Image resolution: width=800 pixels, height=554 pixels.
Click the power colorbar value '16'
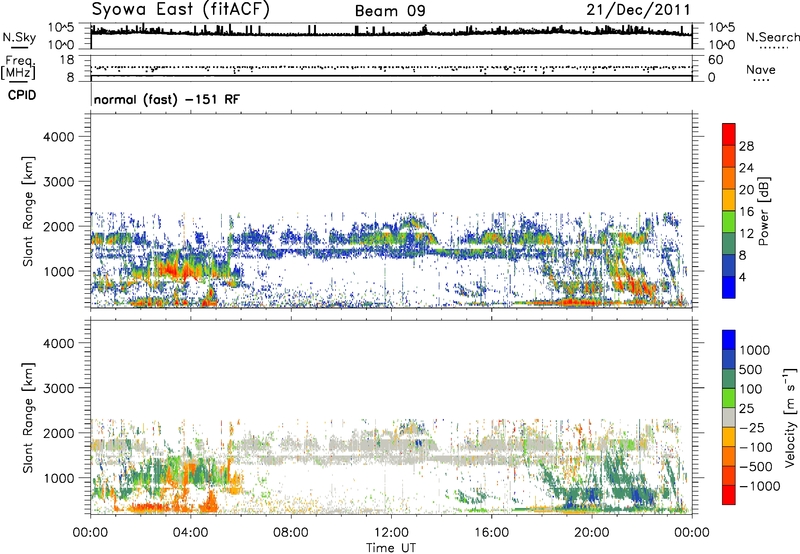(x=746, y=212)
